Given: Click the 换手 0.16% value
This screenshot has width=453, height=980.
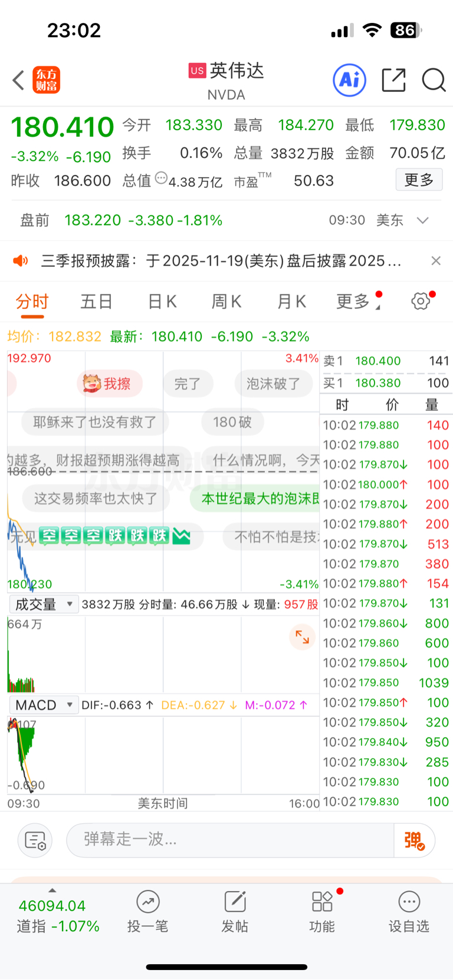Looking at the screenshot, I should click(201, 153).
